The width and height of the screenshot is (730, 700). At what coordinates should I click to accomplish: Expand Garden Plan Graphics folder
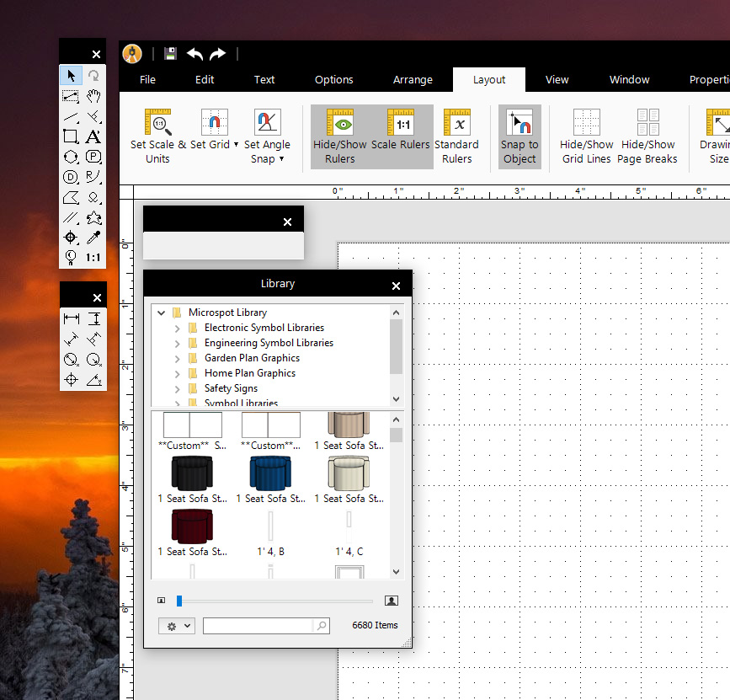(x=177, y=358)
